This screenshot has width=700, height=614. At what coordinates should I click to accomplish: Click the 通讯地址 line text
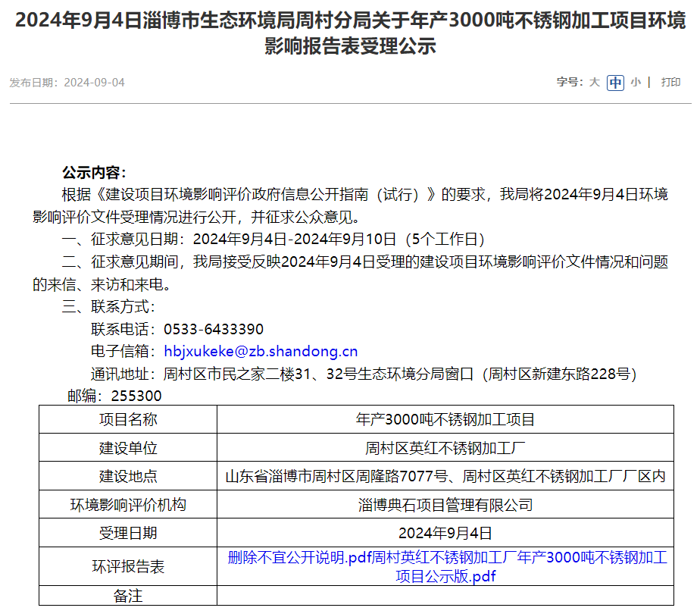coord(364,374)
